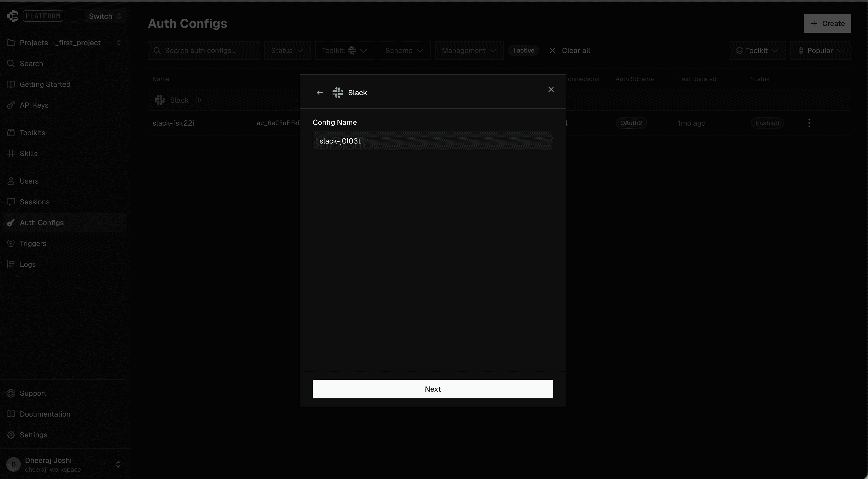Click the Slack logo in the dialog header
This screenshot has width=868, height=479.
click(x=338, y=93)
